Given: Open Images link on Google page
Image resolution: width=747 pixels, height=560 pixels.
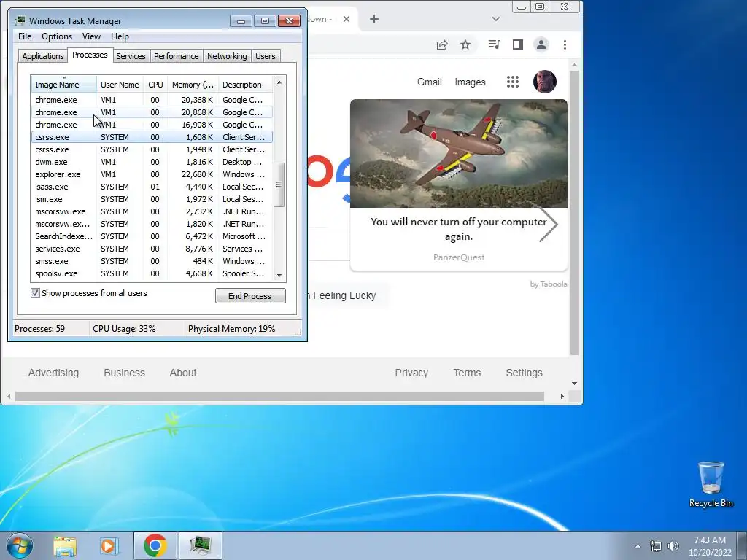Looking at the screenshot, I should 470,82.
